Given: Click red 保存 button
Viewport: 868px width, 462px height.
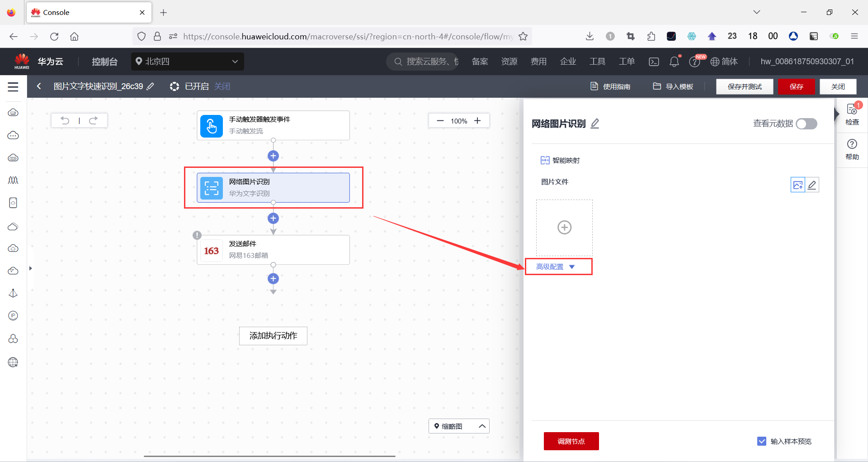Looking at the screenshot, I should 797,86.
